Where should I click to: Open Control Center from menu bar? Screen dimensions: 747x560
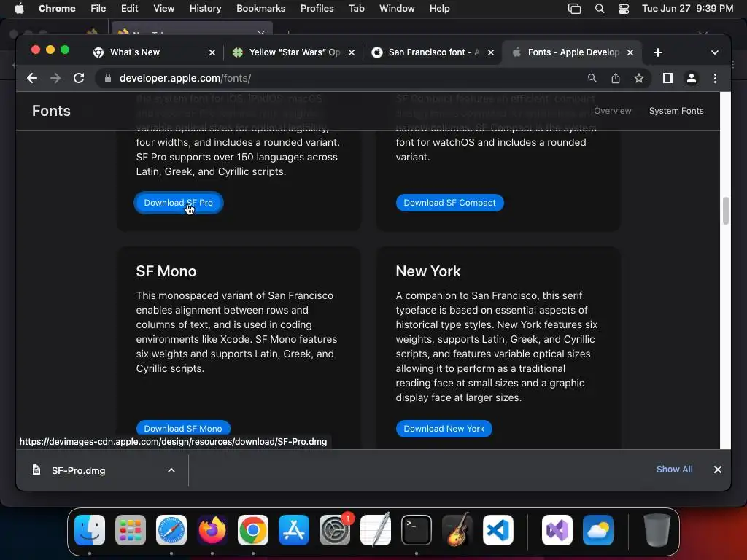coord(624,9)
